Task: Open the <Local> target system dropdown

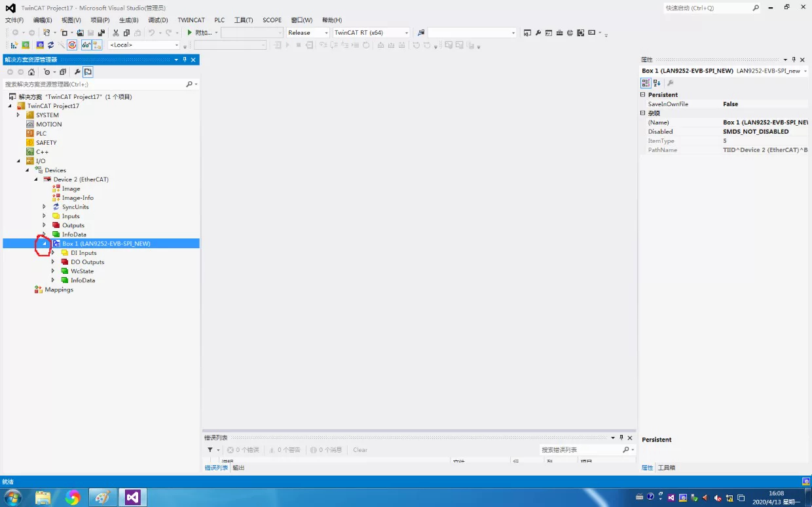Action: tap(177, 45)
